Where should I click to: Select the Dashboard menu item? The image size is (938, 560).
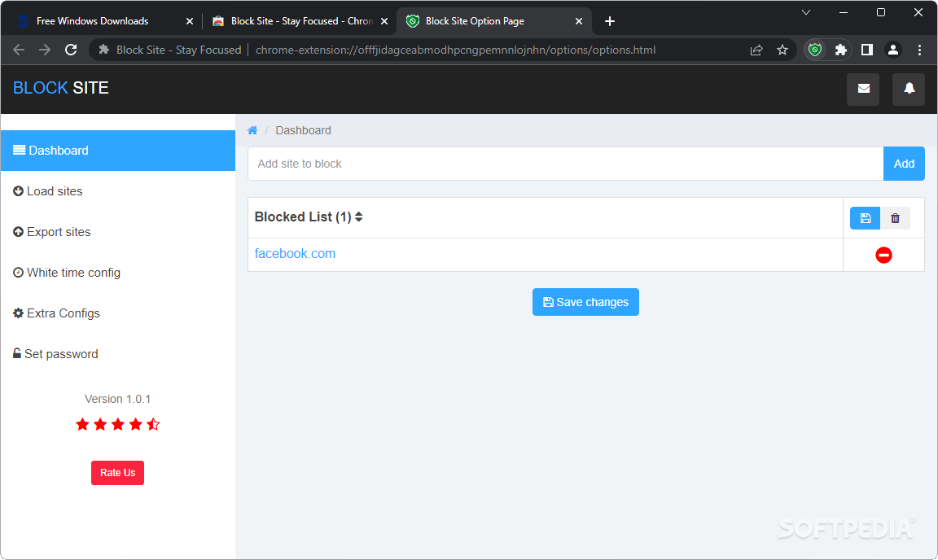pyautogui.click(x=57, y=150)
